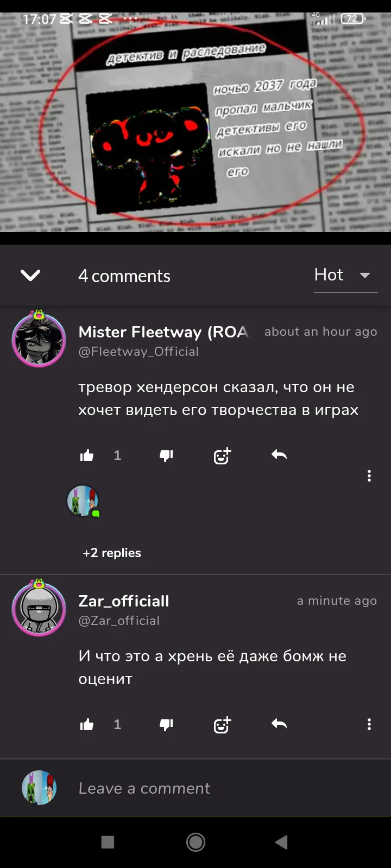
Task: Add sticker reaction to Zar_officiall's comment
Action: tap(222, 725)
